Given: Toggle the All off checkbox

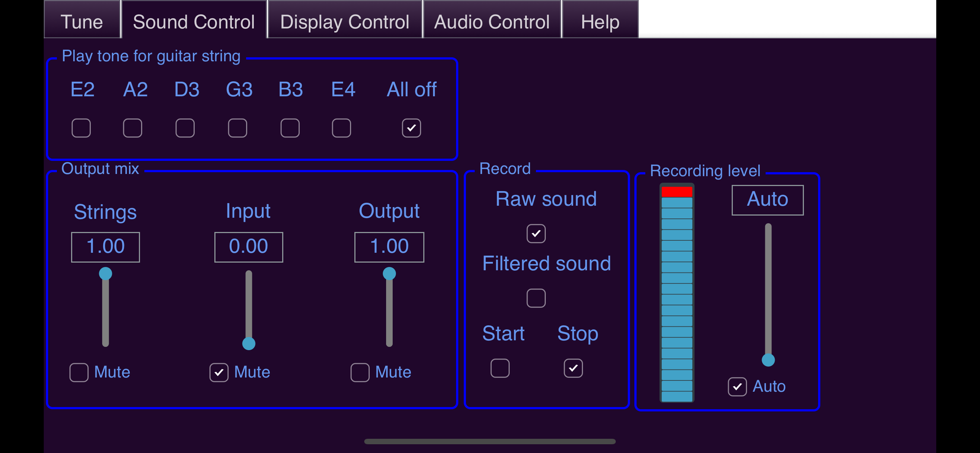Looking at the screenshot, I should [411, 128].
